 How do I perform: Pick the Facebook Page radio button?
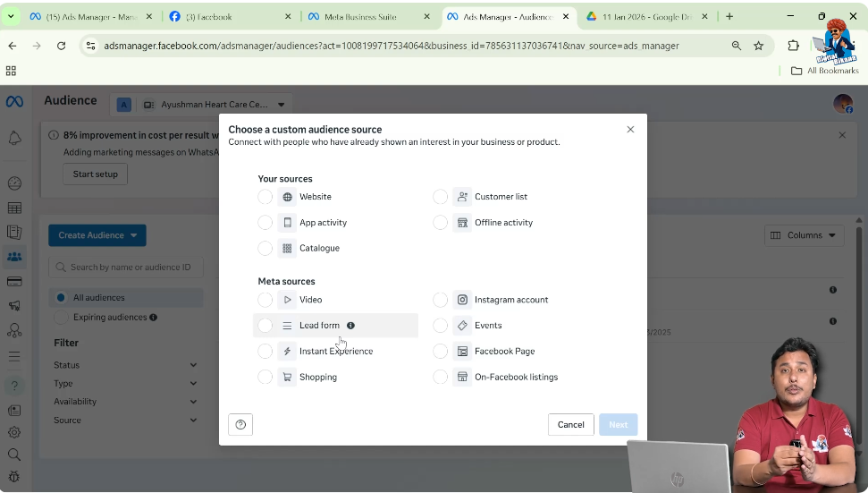pos(440,352)
